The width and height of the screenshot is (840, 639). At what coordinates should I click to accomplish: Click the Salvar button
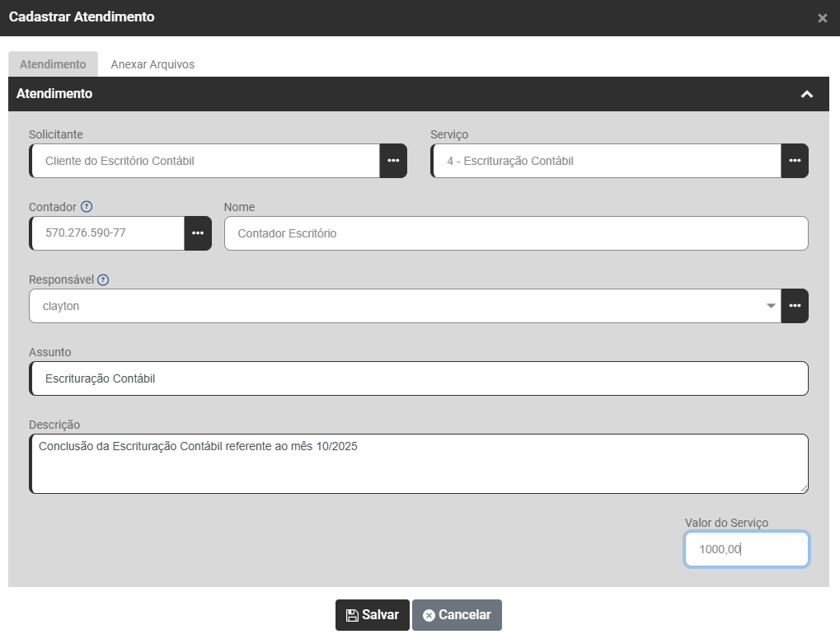point(372,615)
